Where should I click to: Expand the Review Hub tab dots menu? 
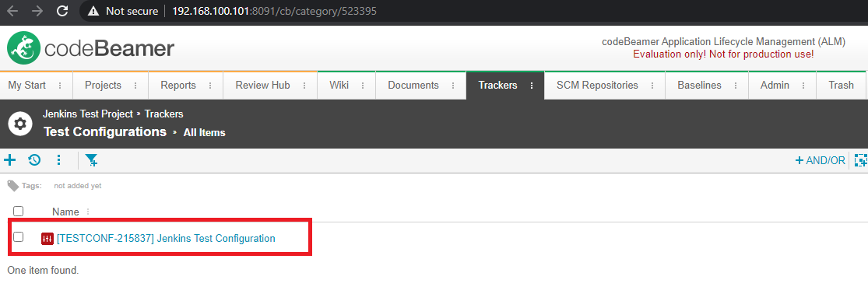click(x=304, y=86)
